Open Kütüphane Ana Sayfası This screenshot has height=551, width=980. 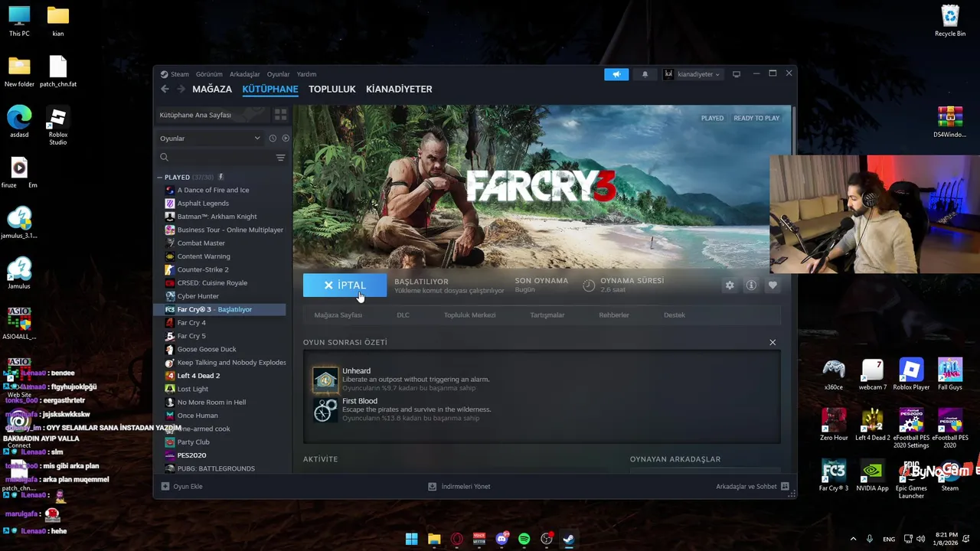[x=212, y=115]
